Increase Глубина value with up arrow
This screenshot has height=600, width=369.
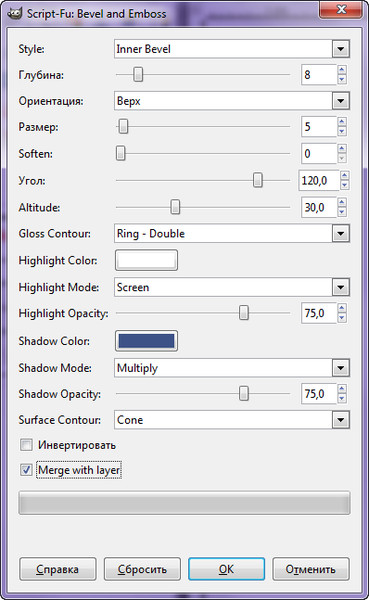coord(342,70)
